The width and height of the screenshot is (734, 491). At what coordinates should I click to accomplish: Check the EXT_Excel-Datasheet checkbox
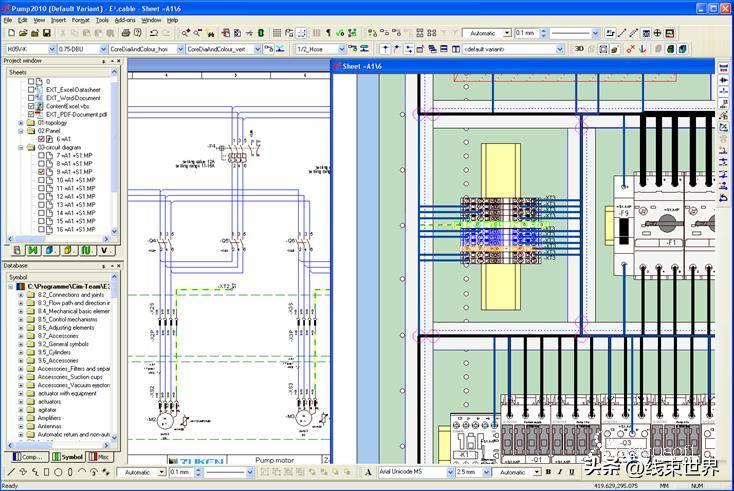tap(32, 89)
